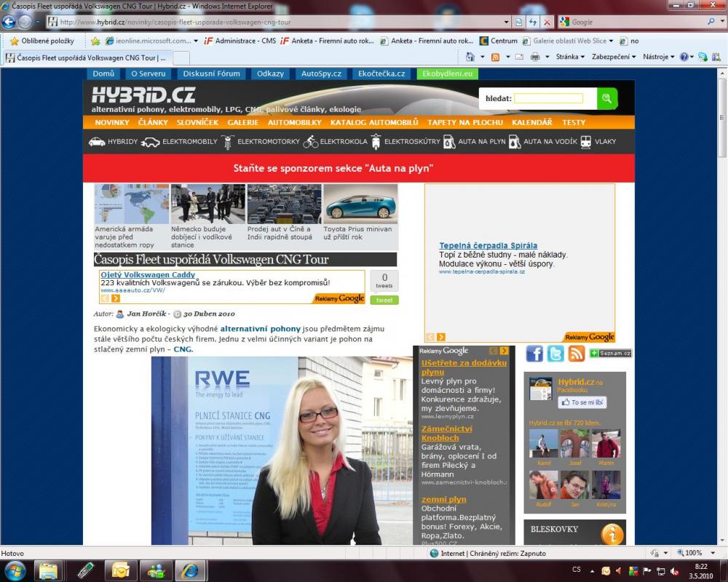The height and width of the screenshot is (582, 728).
Task: Click the Add to favorites bar star icon
Action: [x=95, y=41]
